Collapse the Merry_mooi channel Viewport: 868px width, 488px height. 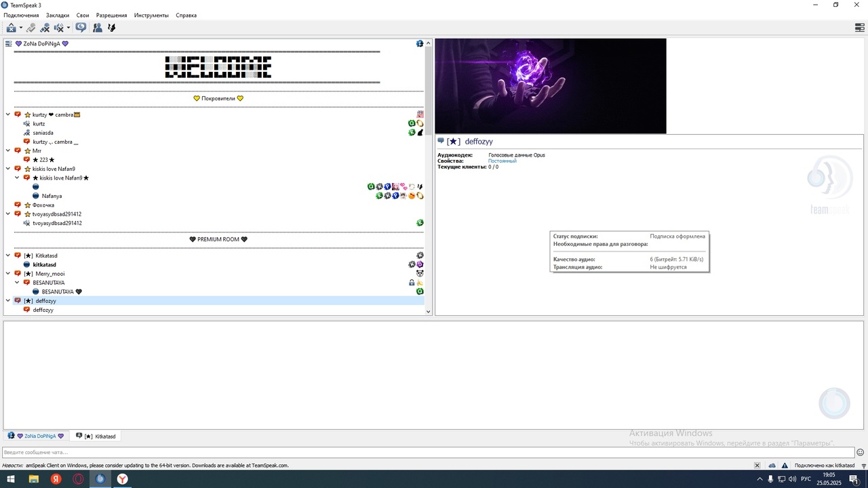click(x=8, y=274)
